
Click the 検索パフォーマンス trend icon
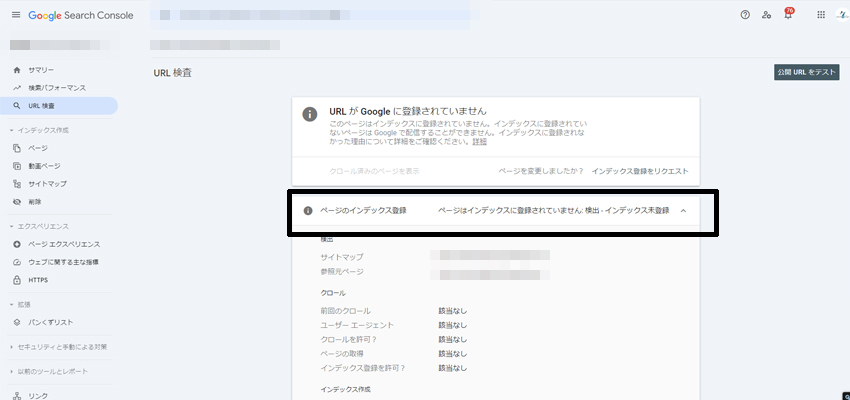(x=17, y=88)
